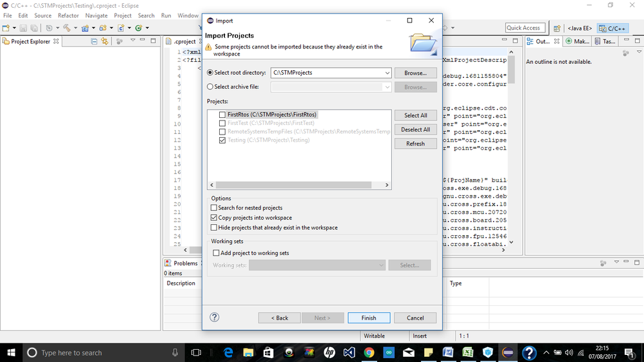Viewport: 644px width, 362px height.
Task: Expand the root directory combo dropdown
Action: point(387,73)
